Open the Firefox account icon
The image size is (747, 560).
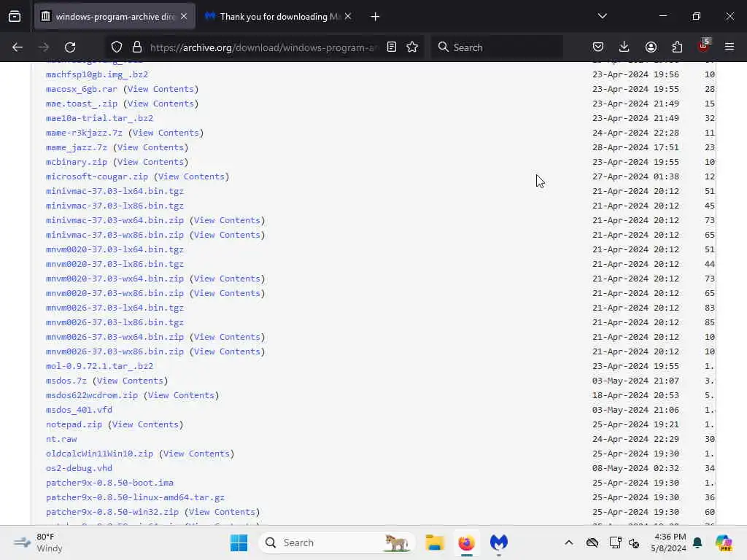tap(651, 47)
